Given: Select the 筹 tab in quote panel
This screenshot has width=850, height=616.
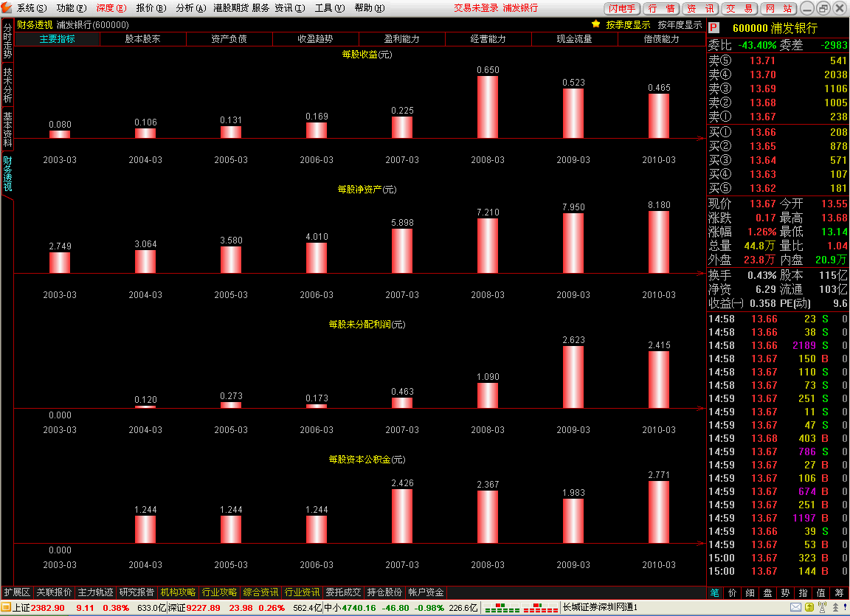Looking at the screenshot, I should pyautogui.click(x=839, y=592).
